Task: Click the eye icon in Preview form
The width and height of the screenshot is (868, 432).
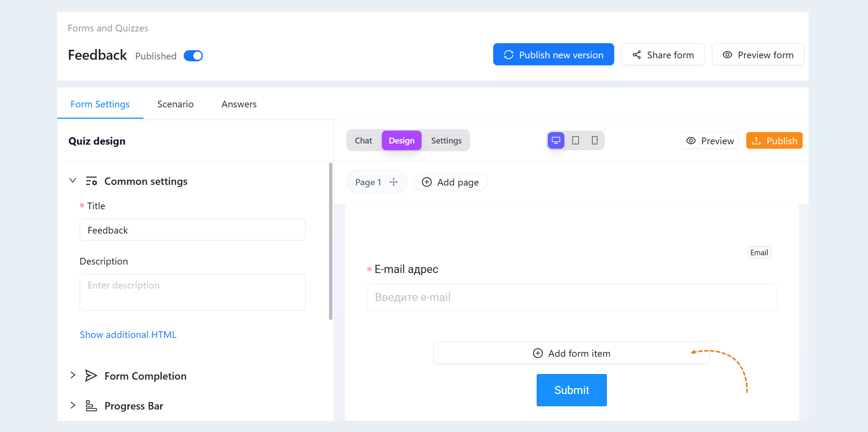Action: [727, 55]
